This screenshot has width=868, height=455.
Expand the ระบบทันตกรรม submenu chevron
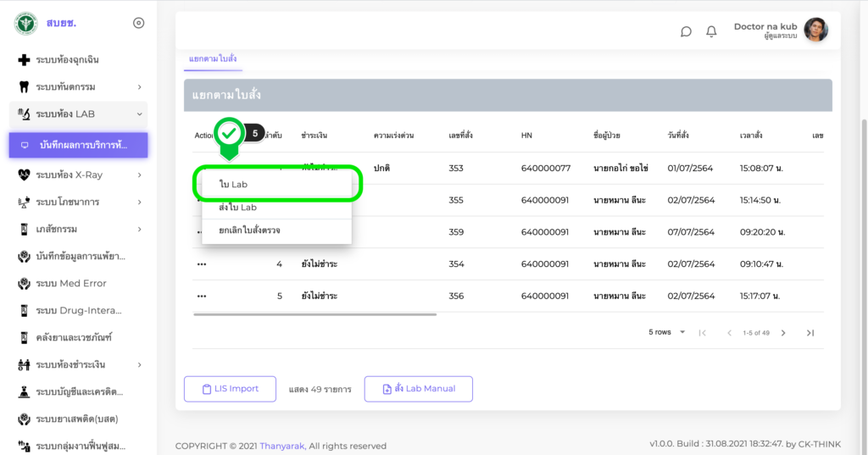point(139,86)
